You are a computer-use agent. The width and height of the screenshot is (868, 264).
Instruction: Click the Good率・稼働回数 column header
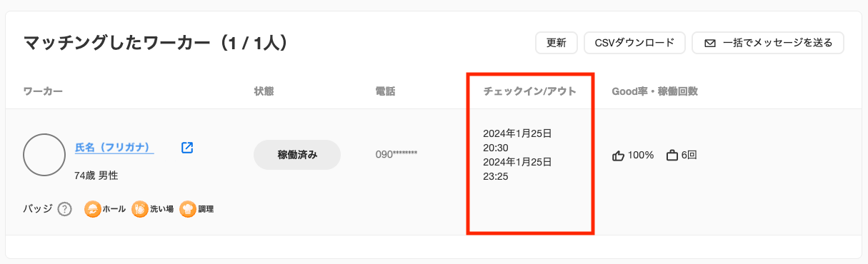coord(654,91)
